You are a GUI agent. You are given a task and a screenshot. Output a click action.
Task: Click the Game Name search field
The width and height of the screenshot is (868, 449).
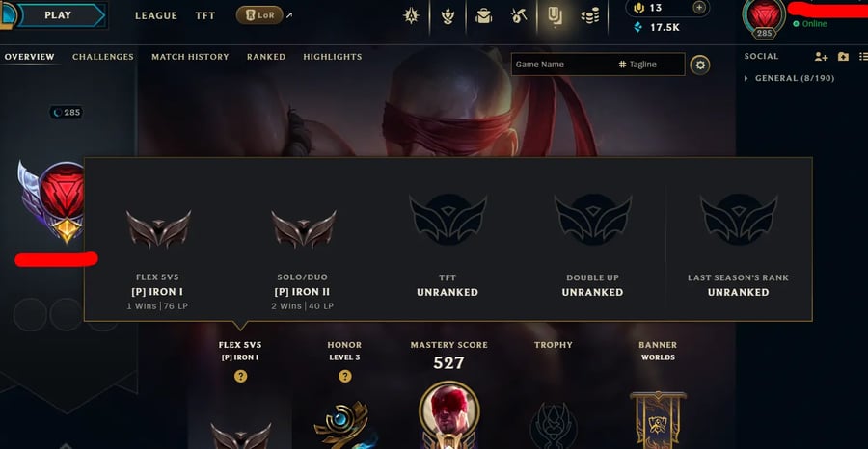tap(562, 65)
